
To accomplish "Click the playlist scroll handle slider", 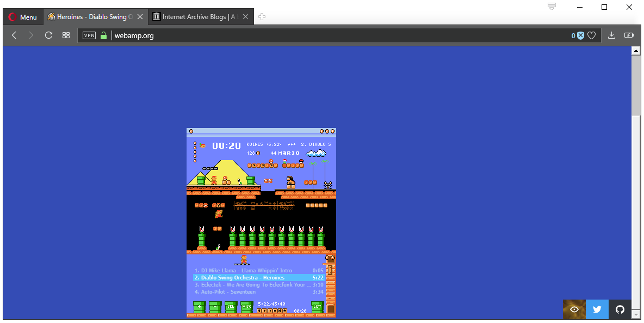I will coord(330,270).
